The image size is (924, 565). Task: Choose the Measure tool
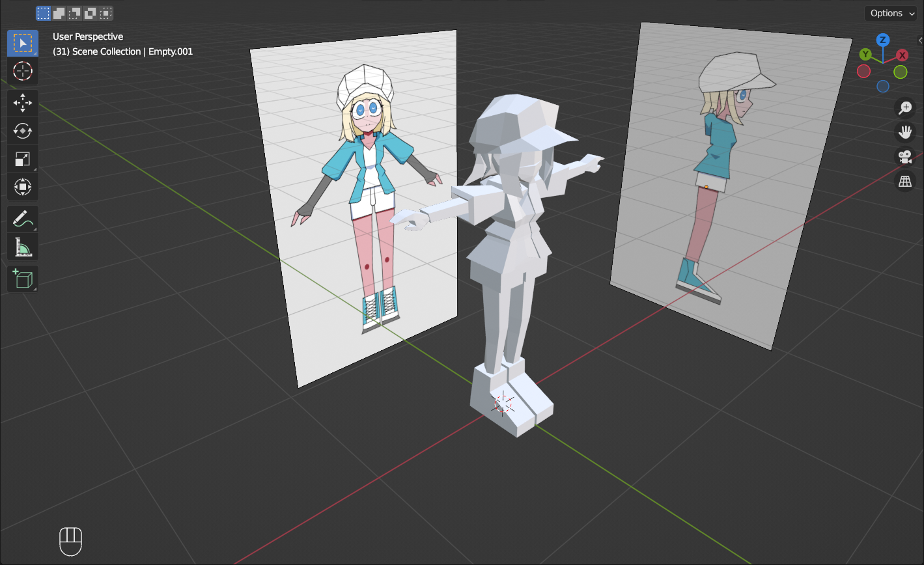click(23, 247)
